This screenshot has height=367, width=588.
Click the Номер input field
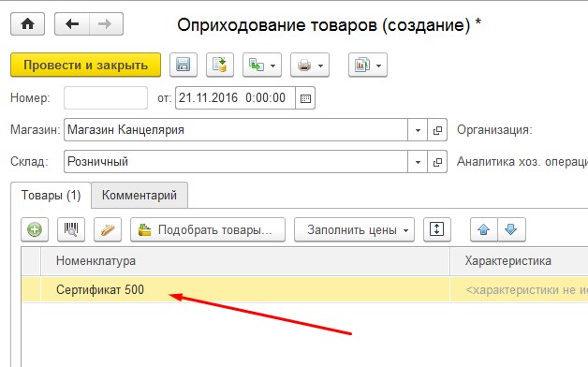(106, 98)
